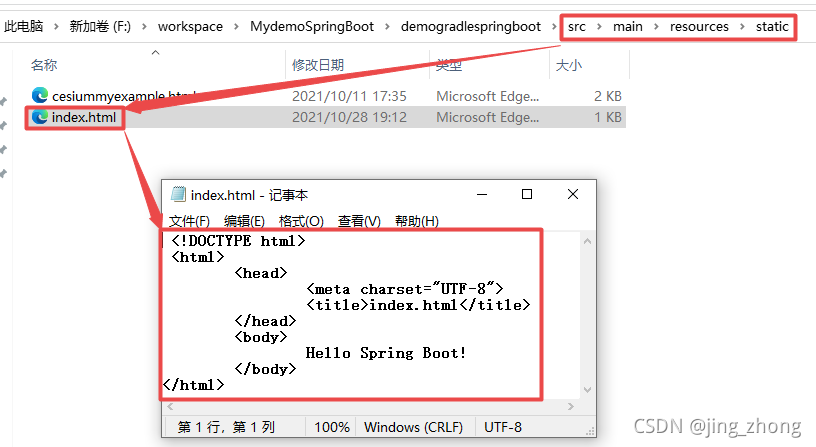816x447 pixels.
Task: Expand chevron after demogradlespringboot breadcrumb
Action: [554, 27]
